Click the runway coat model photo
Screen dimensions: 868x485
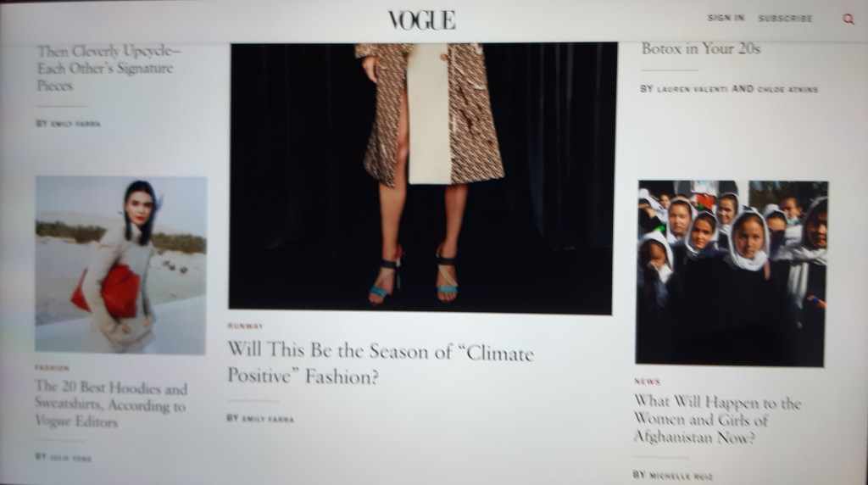click(x=421, y=178)
